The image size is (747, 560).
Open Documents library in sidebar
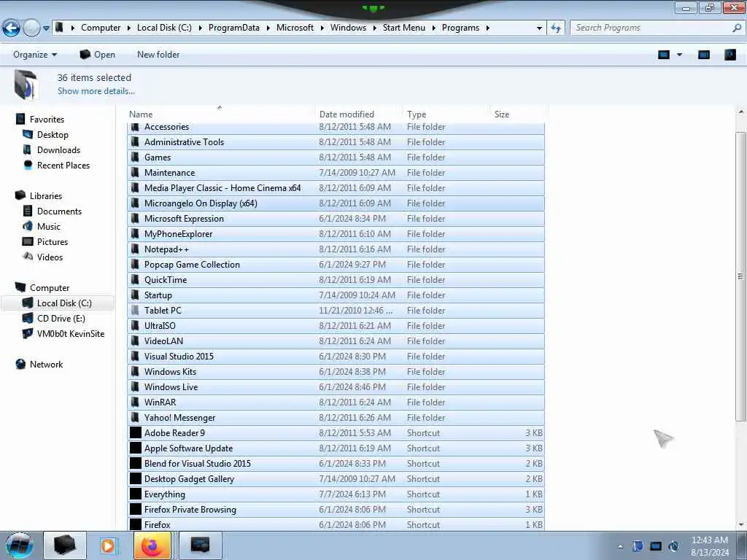[x=59, y=211]
